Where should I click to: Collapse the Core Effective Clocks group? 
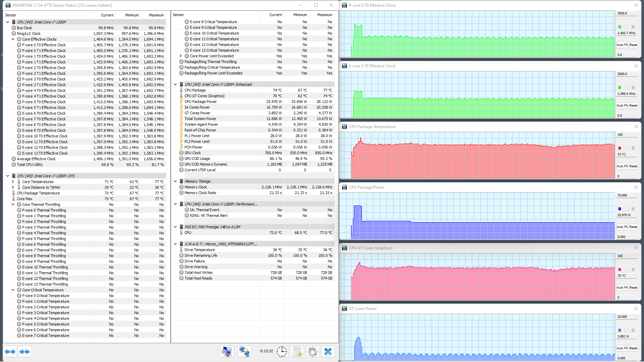point(13,39)
